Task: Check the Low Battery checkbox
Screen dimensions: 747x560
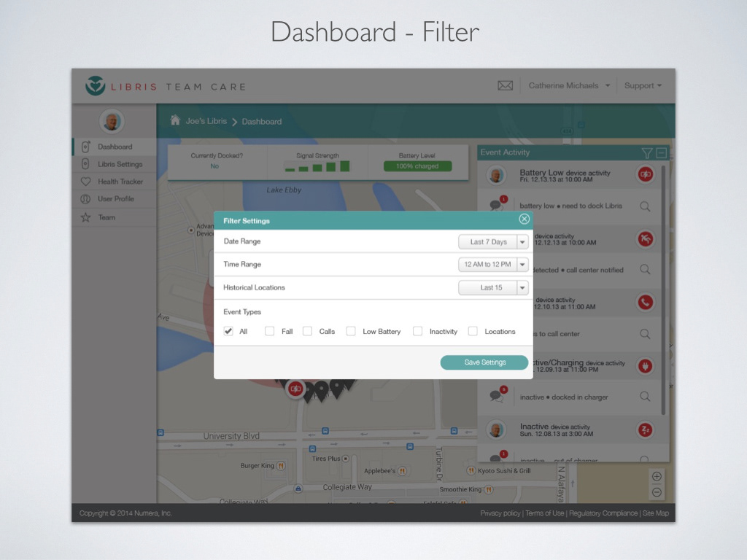Action: [x=351, y=331]
